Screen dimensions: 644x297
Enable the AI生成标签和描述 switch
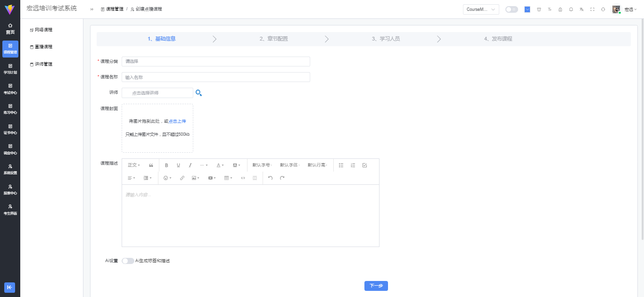point(128,261)
